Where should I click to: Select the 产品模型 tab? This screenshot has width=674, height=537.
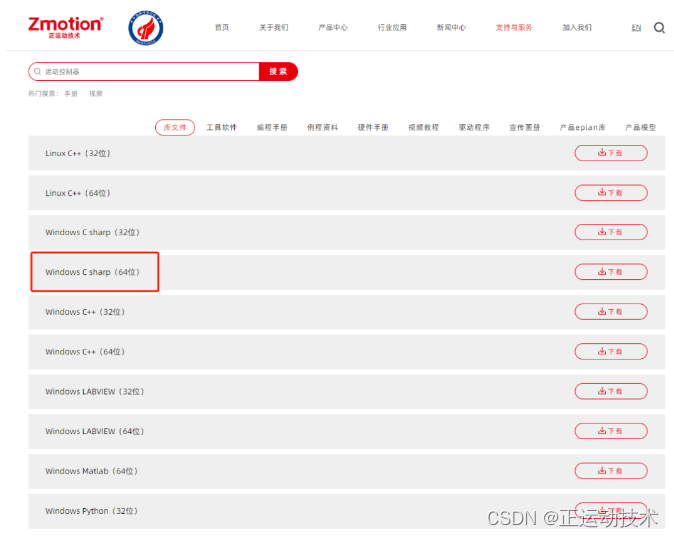coord(640,127)
